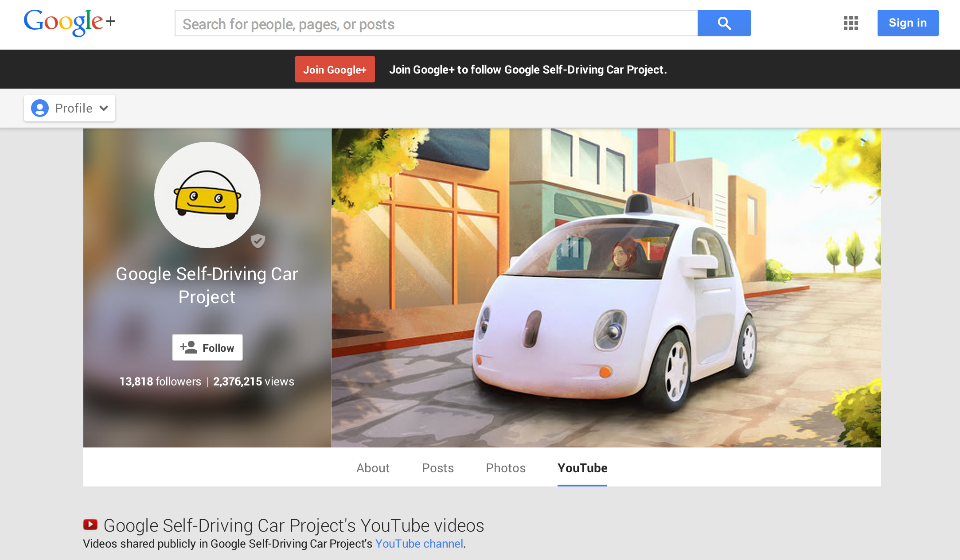Click the Profile dropdown chevron arrow

pos(104,108)
